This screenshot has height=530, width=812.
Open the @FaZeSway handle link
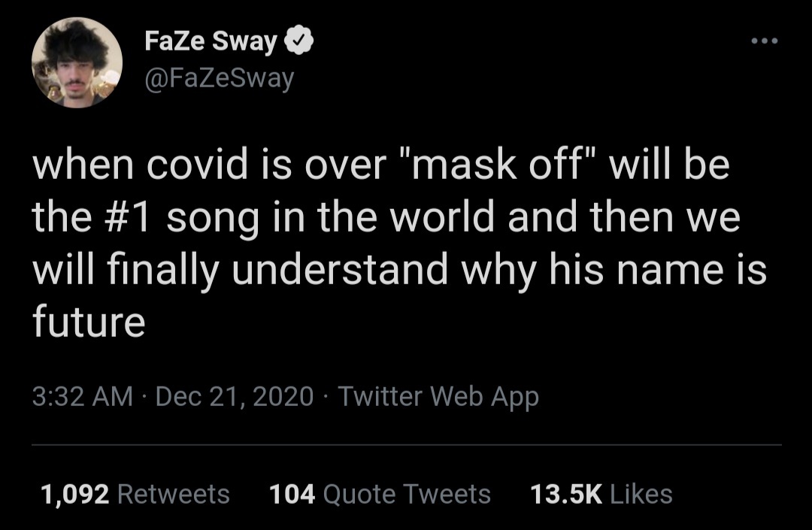[218, 77]
